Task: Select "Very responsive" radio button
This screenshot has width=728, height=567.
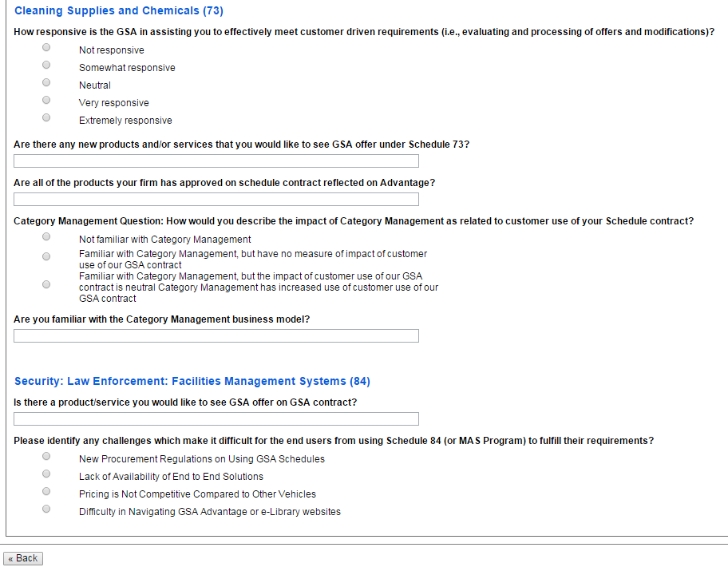Action: [46, 101]
